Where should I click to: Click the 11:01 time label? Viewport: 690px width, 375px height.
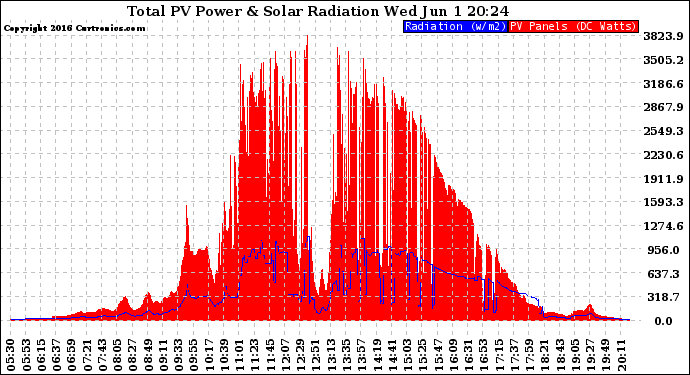click(x=239, y=355)
